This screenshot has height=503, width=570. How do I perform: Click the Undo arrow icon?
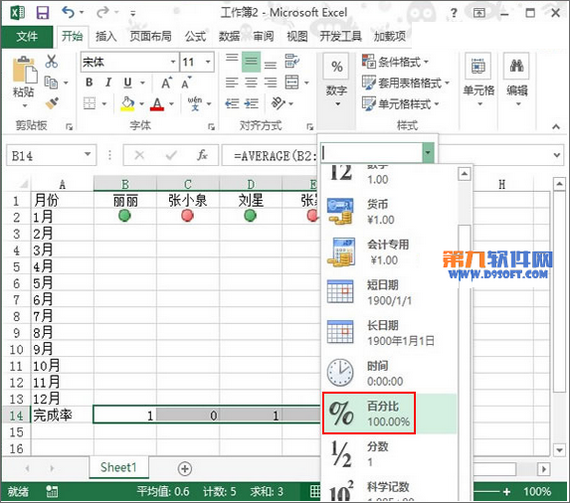coord(68,12)
